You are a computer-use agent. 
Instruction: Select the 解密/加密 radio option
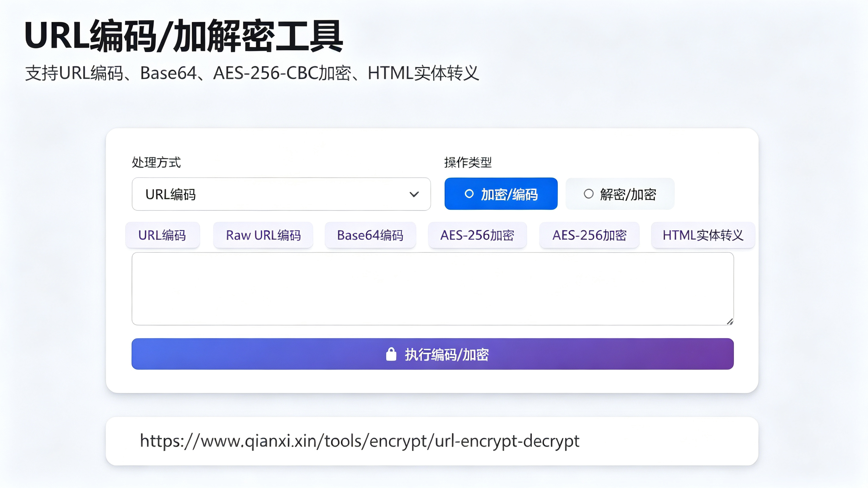[620, 194]
